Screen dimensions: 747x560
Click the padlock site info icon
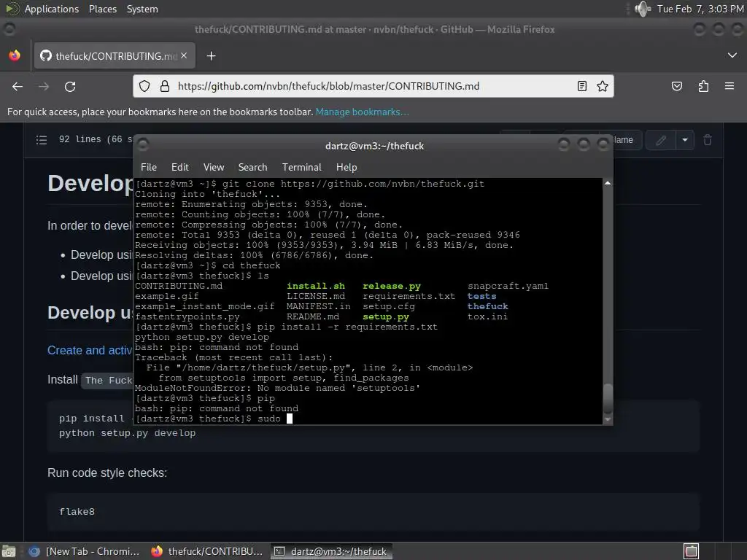[165, 86]
